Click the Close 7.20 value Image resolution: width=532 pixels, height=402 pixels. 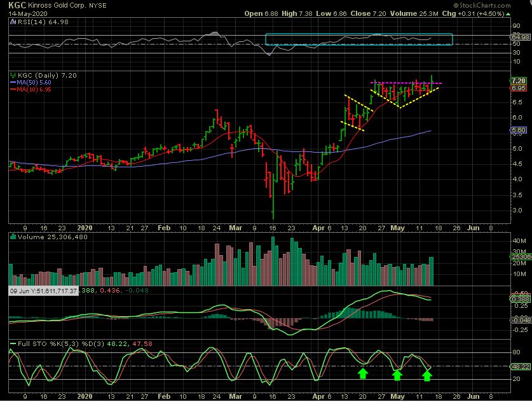(369, 13)
